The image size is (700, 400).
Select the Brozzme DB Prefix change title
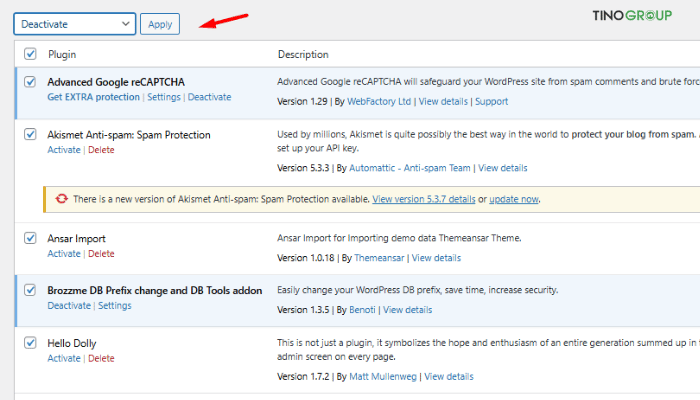pos(155,291)
